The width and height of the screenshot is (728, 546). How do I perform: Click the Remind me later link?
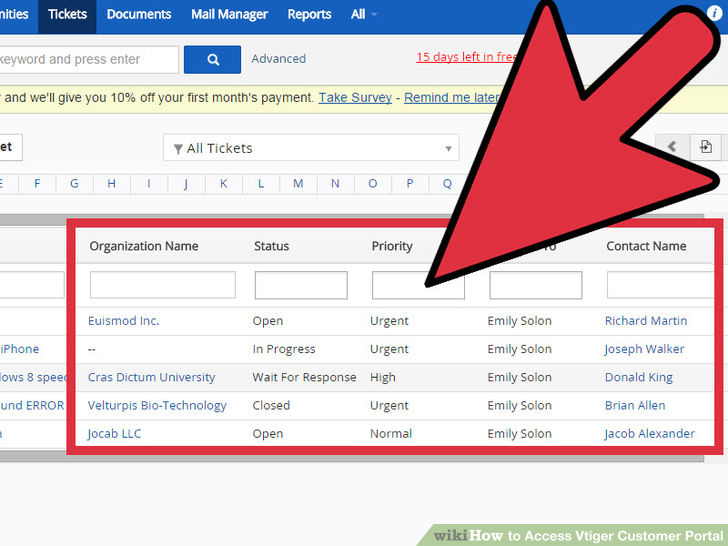[x=452, y=98]
